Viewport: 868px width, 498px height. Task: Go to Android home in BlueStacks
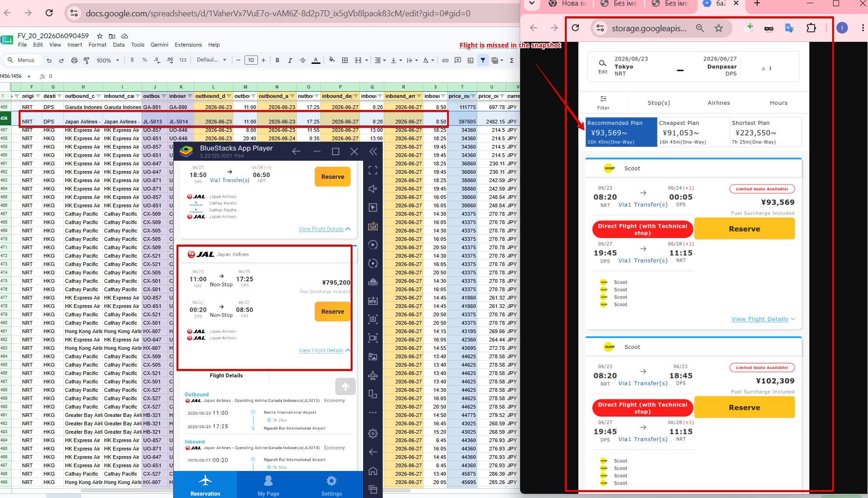click(x=373, y=471)
